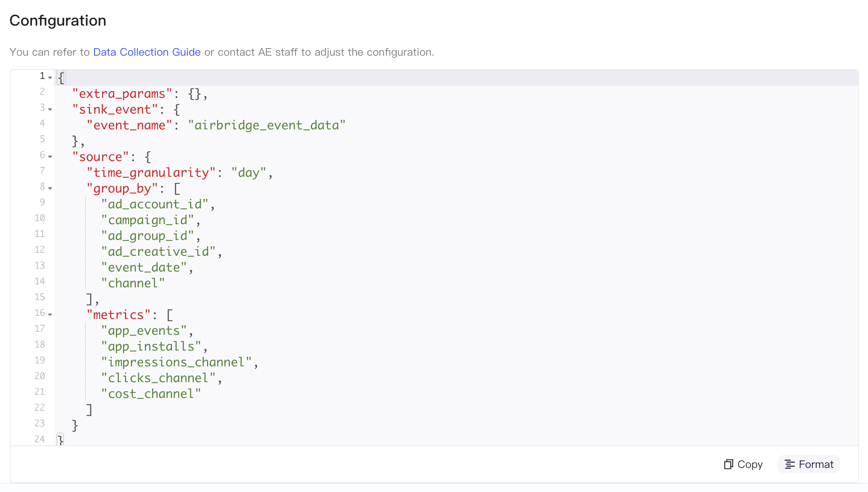Screen dimensions: 868x492
Task: Click the copy icon beside Copy
Action: coord(728,464)
